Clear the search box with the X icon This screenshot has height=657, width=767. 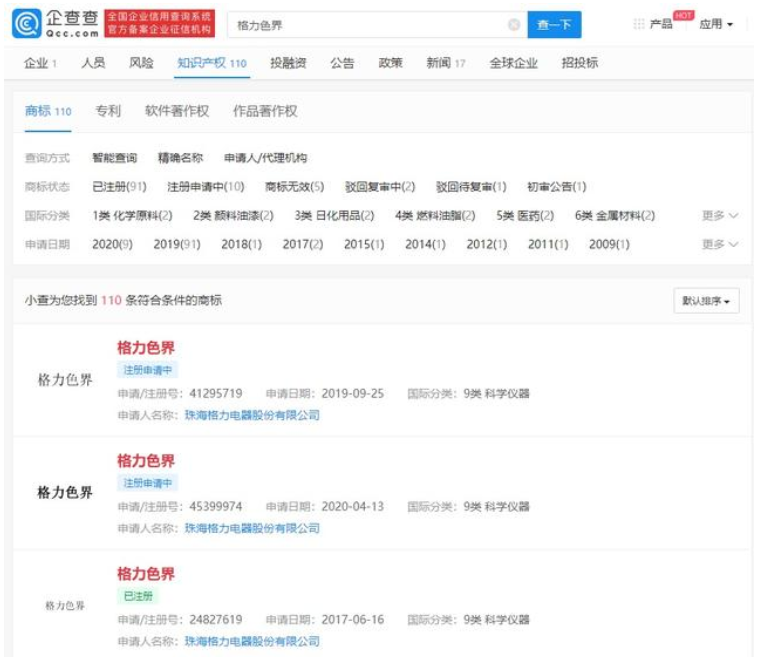pos(514,24)
